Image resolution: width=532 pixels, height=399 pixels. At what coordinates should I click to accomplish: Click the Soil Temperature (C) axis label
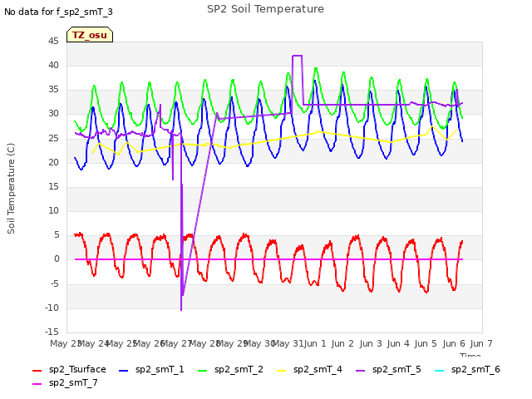click(11, 189)
